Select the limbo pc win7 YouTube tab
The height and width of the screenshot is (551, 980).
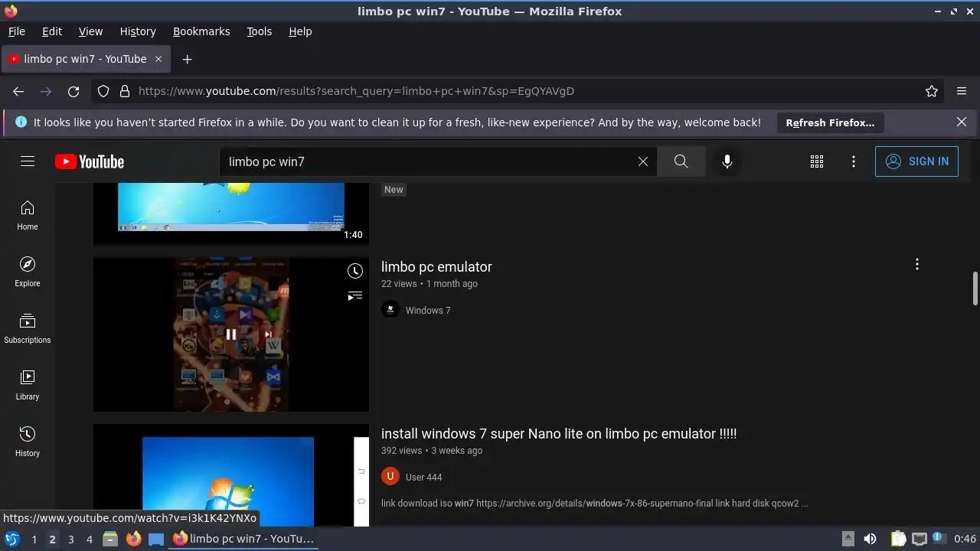tap(86, 59)
